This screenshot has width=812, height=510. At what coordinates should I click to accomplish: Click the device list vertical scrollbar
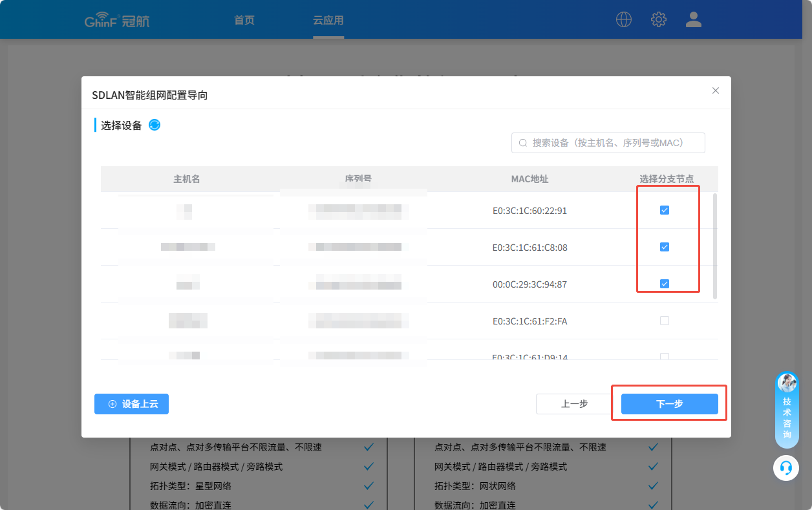[714, 246]
